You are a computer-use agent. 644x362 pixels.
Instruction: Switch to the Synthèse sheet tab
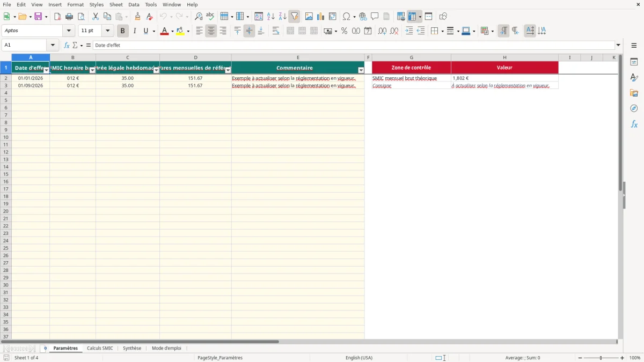coord(132,348)
